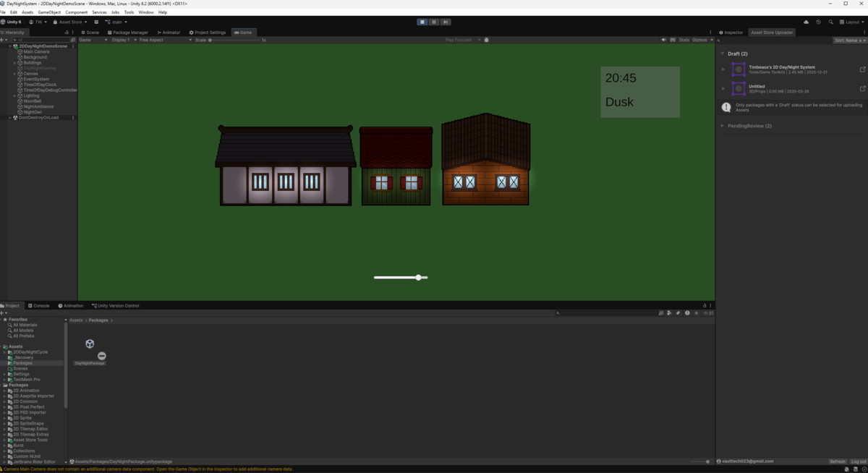Click the time of day slider handle
The width and height of the screenshot is (868, 473).
419,277
